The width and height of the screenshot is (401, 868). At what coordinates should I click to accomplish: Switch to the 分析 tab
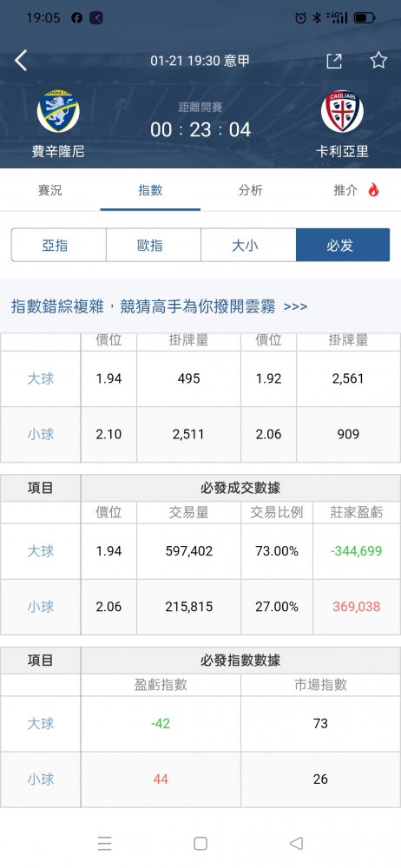point(250,190)
